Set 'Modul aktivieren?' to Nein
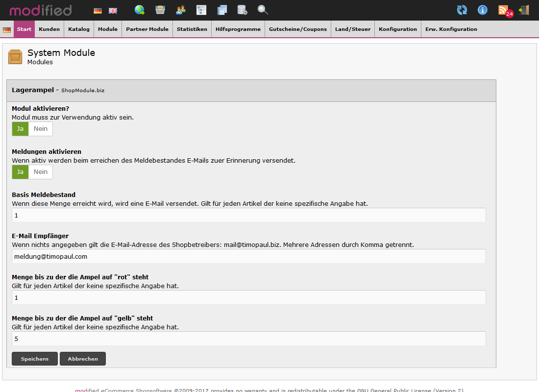 tap(41, 129)
